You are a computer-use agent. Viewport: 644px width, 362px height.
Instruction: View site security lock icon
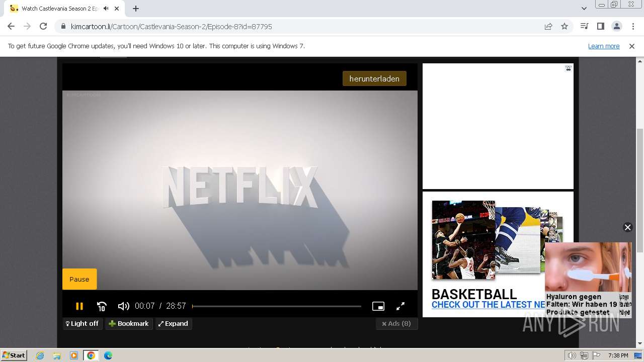coord(63,26)
